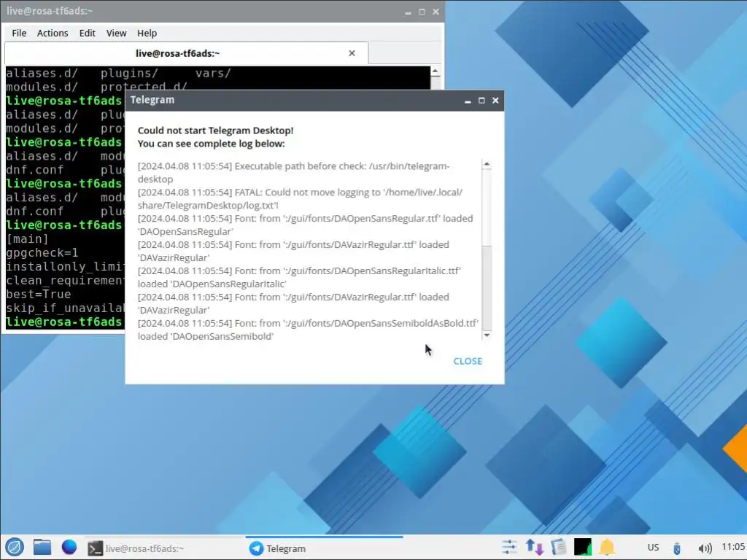
Task: Click terminal scrollbar up arrow
Action: 435,71
